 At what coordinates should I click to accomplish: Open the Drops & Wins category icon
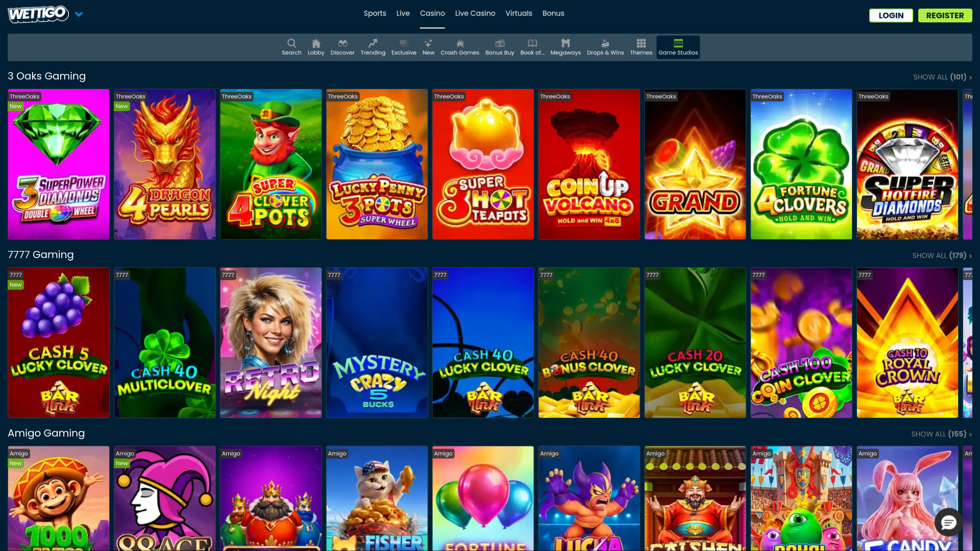[x=605, y=47]
